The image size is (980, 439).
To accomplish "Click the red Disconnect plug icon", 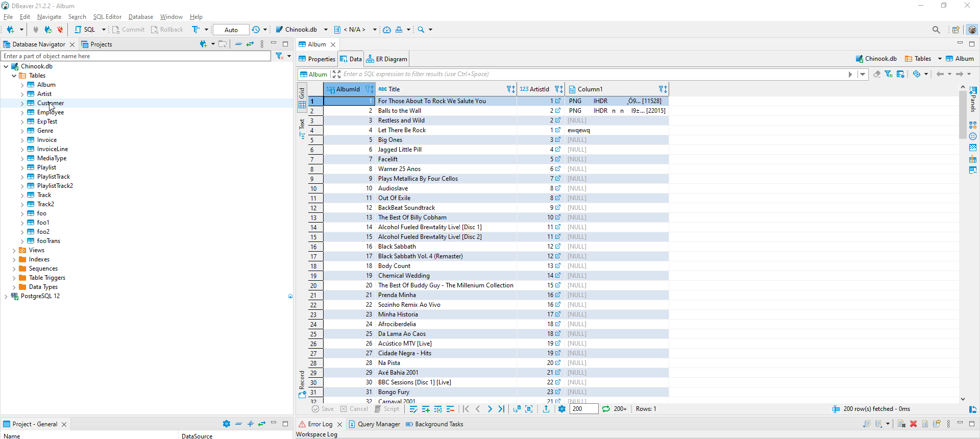I will pyautogui.click(x=60, y=30).
